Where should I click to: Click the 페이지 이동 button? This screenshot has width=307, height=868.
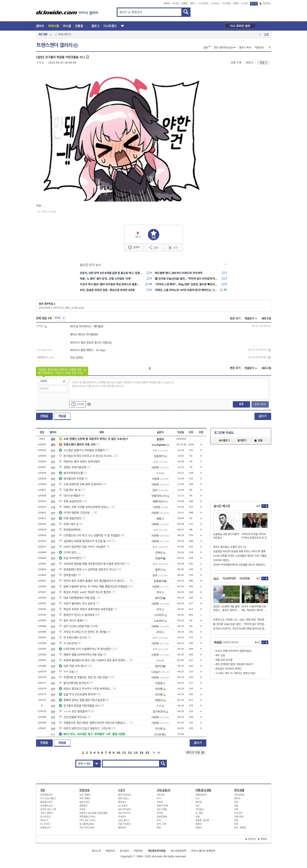point(195,752)
